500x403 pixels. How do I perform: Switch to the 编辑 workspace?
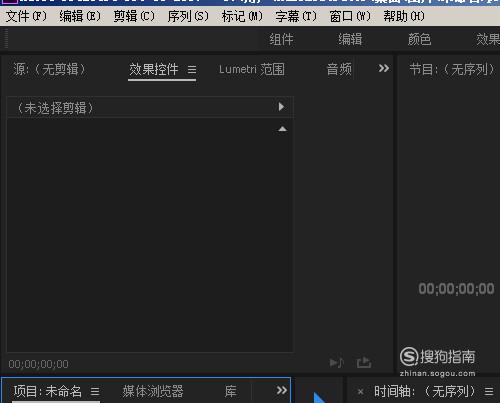[x=350, y=39]
